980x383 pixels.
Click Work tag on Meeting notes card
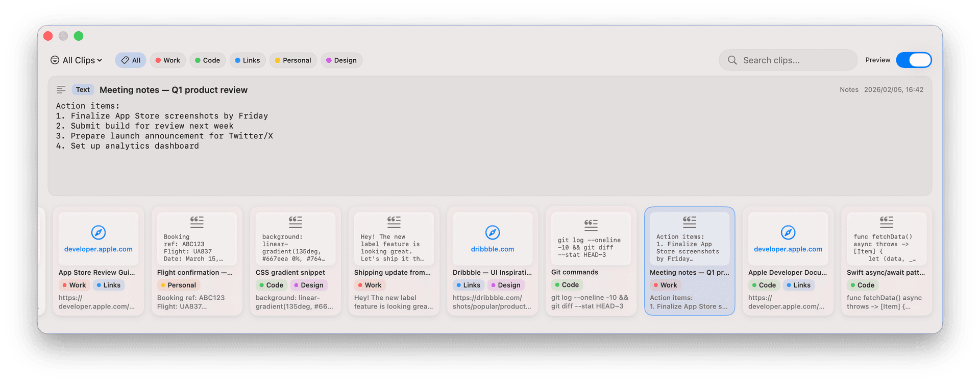665,285
